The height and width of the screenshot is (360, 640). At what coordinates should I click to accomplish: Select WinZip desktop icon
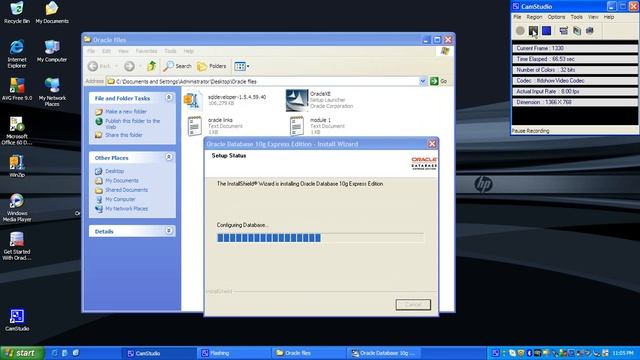click(17, 166)
